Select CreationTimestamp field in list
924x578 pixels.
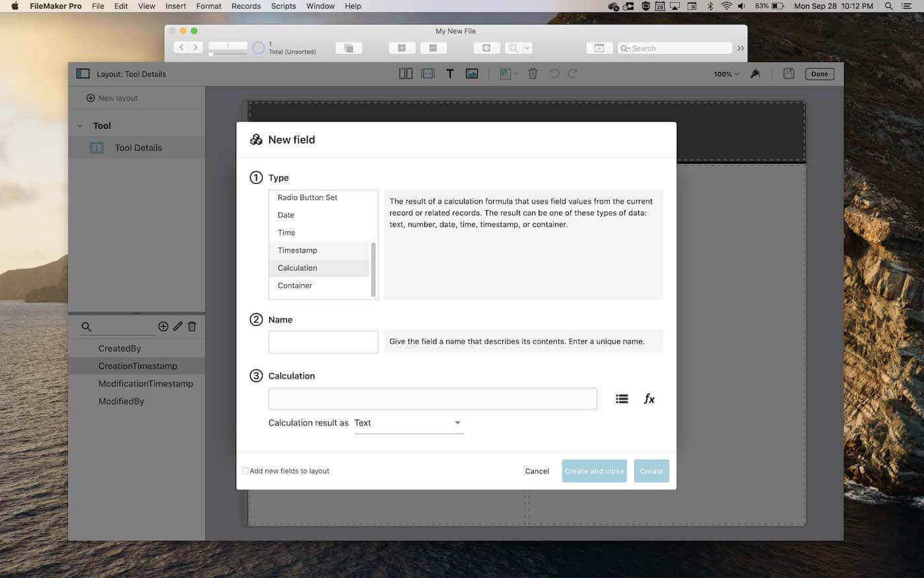137,366
